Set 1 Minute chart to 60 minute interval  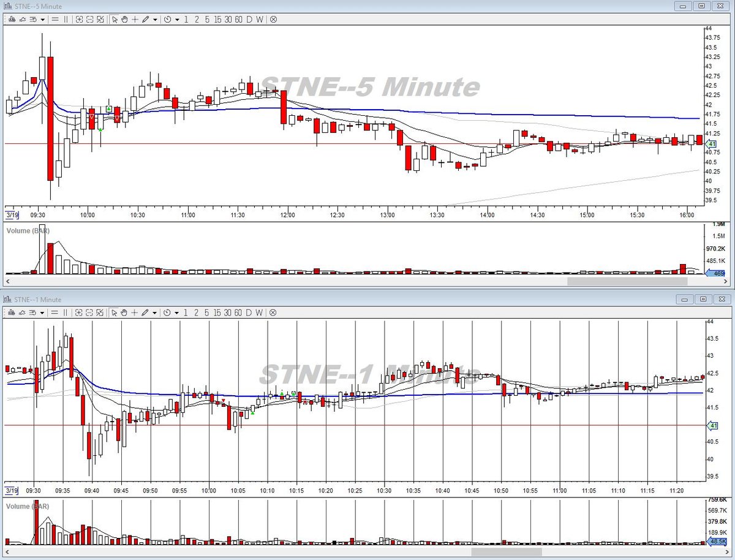238,312
